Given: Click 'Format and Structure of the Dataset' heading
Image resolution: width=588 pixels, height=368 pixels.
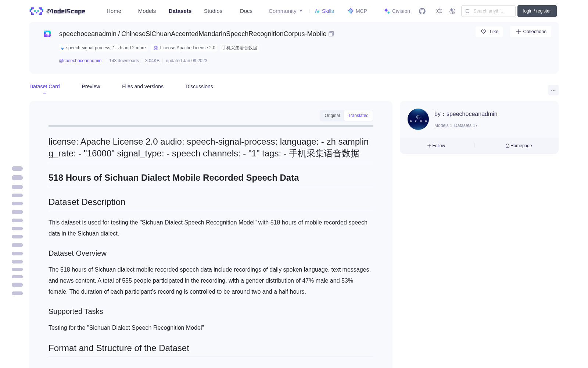Looking at the screenshot, I should [119, 348].
